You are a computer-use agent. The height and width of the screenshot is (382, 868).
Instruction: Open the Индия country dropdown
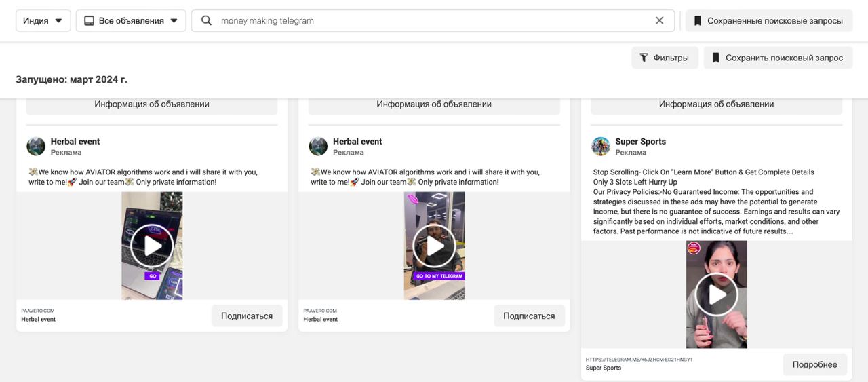point(43,20)
